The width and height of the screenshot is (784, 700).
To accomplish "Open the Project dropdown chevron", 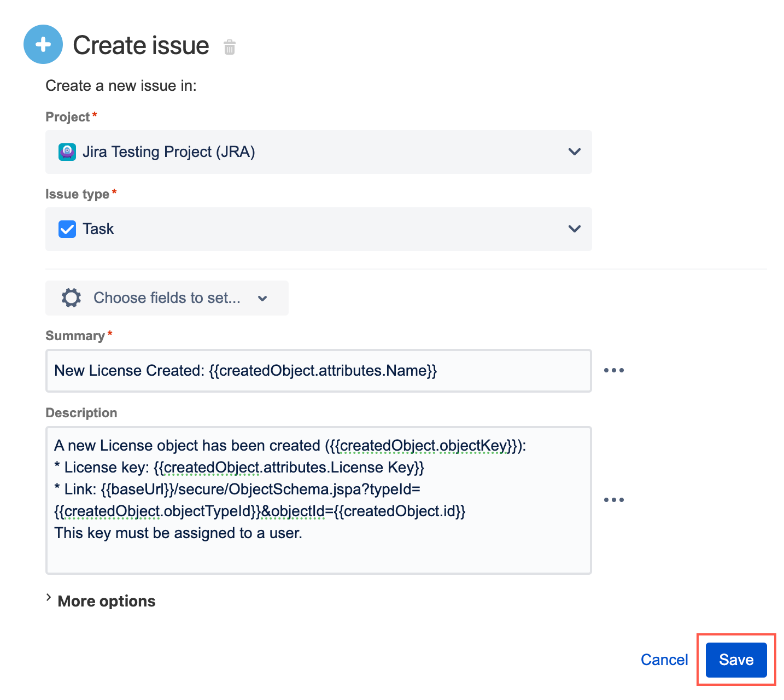I will pos(574,151).
